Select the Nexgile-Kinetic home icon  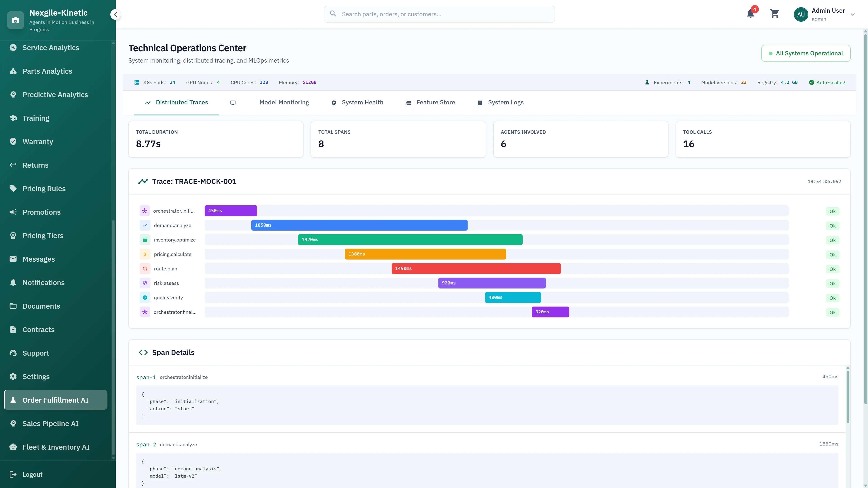16,20
